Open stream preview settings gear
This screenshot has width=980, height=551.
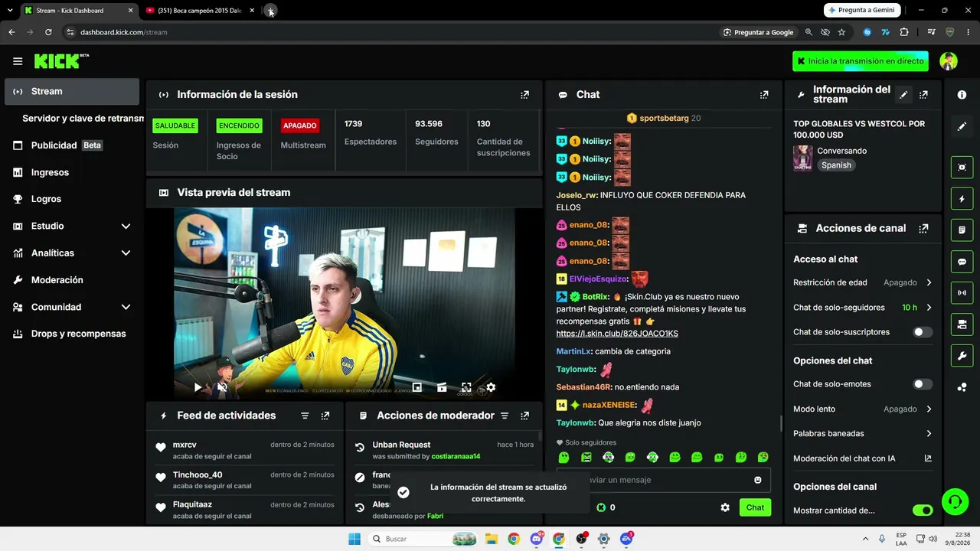[x=491, y=387]
